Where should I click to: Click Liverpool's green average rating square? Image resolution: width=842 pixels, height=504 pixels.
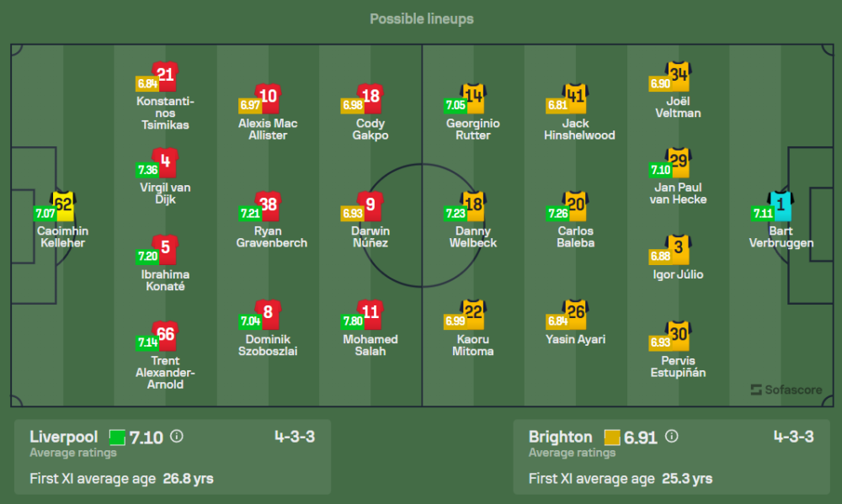(x=117, y=438)
